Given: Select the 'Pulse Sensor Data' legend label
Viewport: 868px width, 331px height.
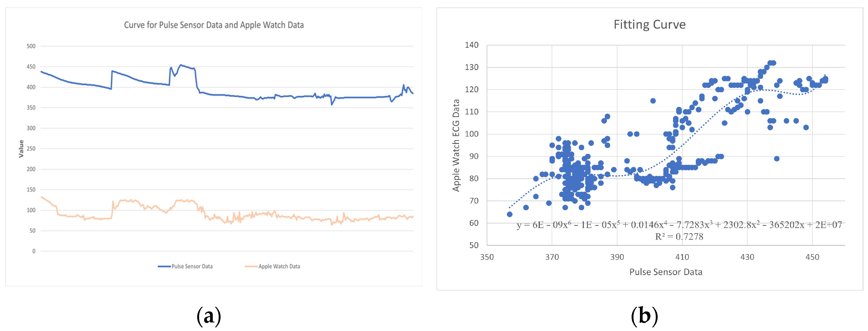Looking at the screenshot, I should tap(192, 266).
